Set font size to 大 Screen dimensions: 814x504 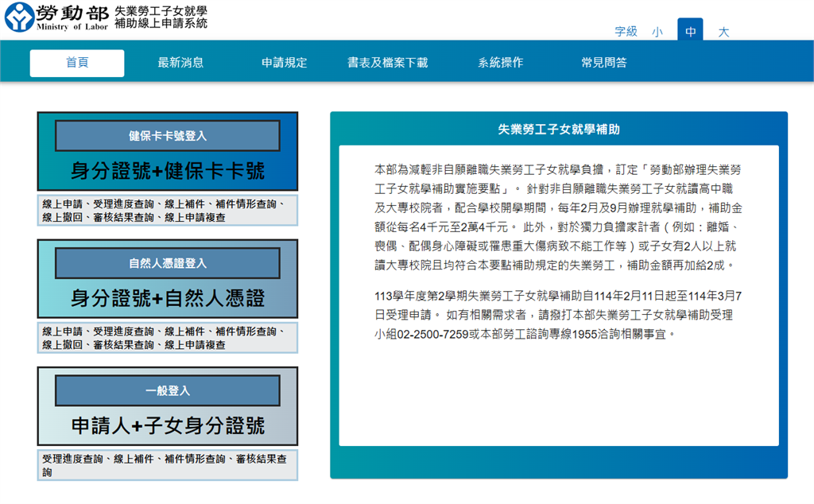(723, 32)
